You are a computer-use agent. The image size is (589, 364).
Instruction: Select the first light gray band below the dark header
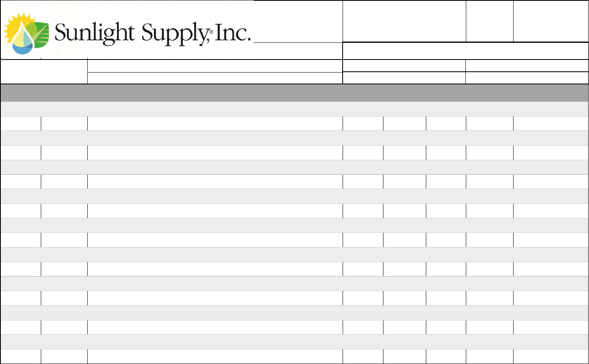click(294, 109)
